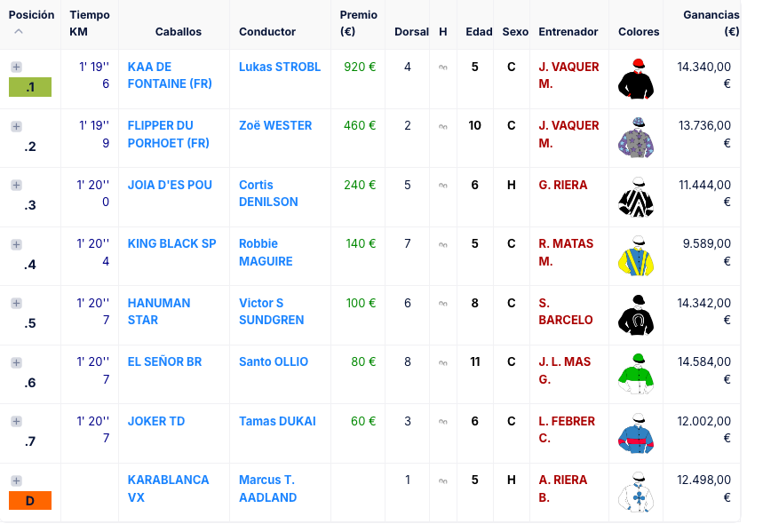Click the horseshoe icon for FLIPPER DU PORHOET

pos(443,126)
